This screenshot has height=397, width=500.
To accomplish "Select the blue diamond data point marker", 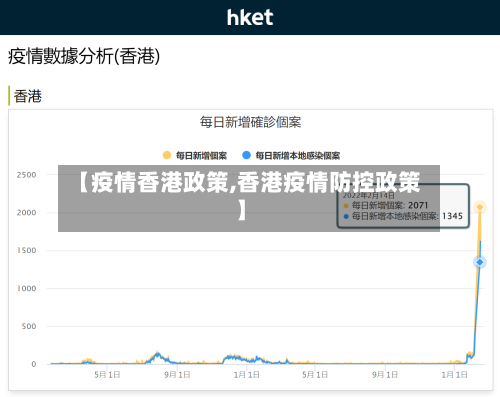I will coord(480,262).
